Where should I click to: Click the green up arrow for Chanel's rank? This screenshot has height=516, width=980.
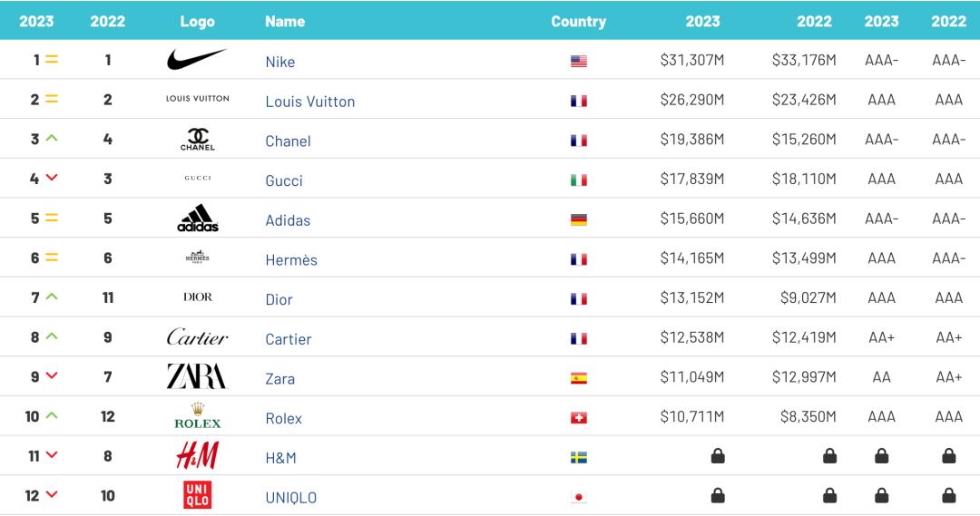(52, 138)
